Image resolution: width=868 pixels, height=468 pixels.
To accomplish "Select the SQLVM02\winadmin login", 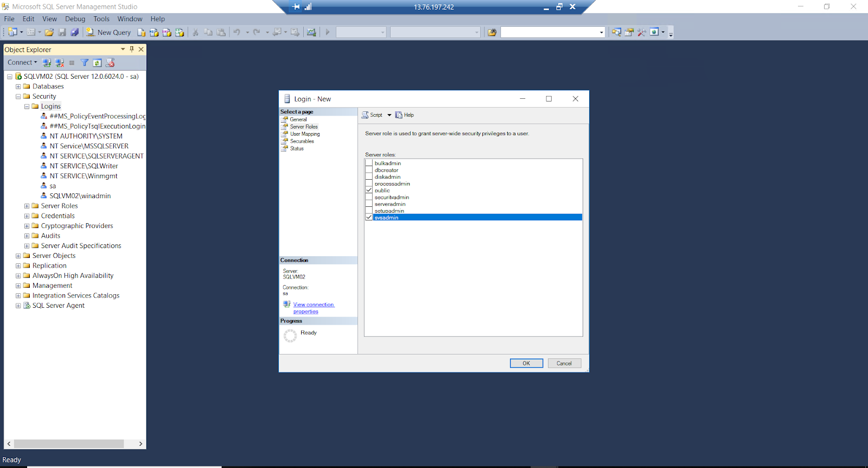I will pos(80,196).
